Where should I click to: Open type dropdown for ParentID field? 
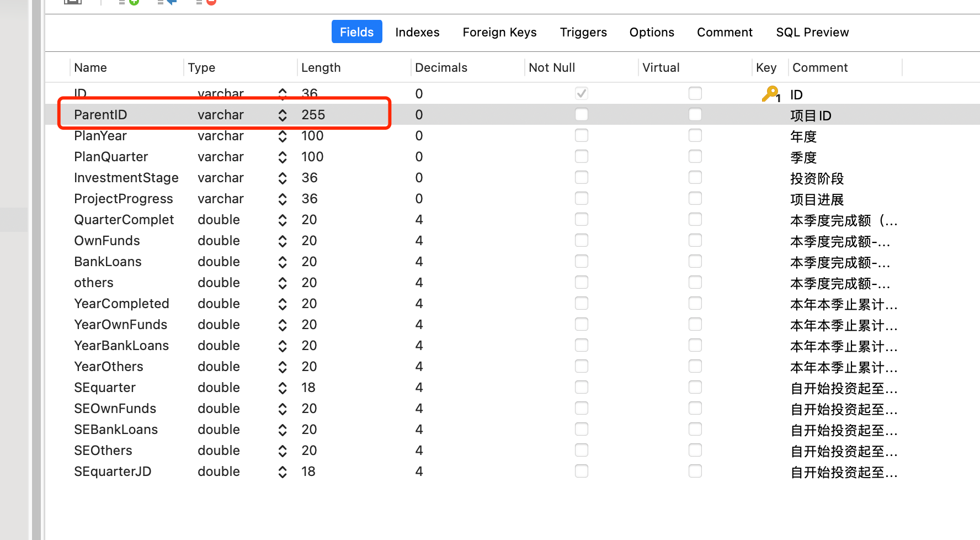coord(282,115)
